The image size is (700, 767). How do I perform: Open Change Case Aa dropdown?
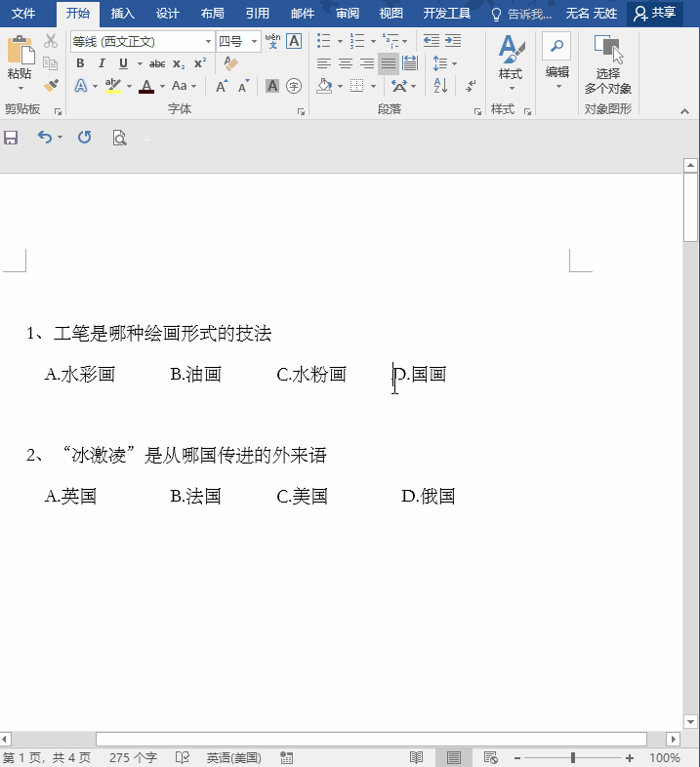point(184,86)
